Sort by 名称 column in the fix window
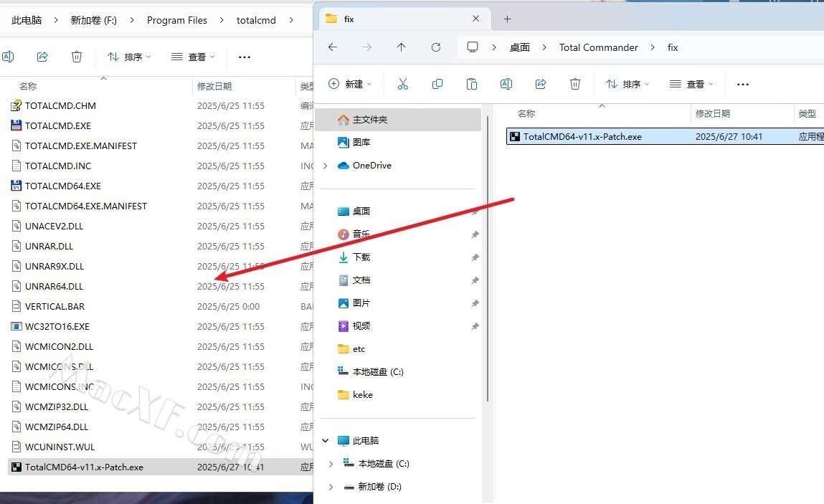This screenshot has width=824, height=504. click(526, 113)
